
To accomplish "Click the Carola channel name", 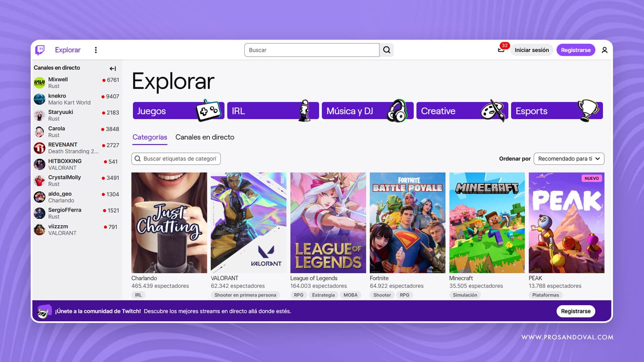I will [56, 128].
